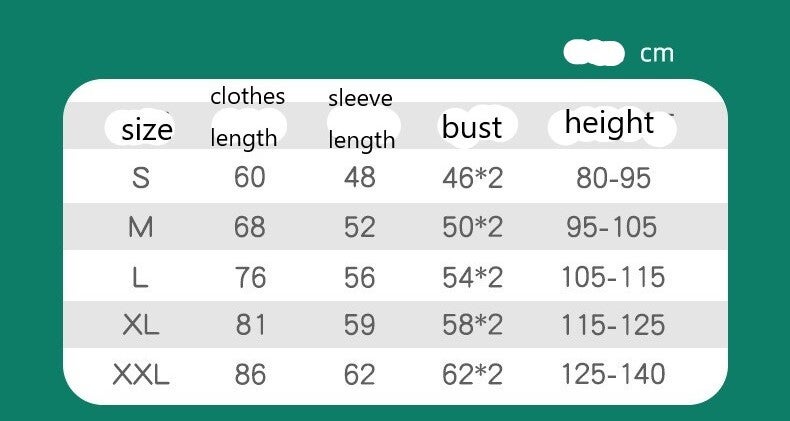
Task: Select the 95-105 height range
Action: [612, 227]
